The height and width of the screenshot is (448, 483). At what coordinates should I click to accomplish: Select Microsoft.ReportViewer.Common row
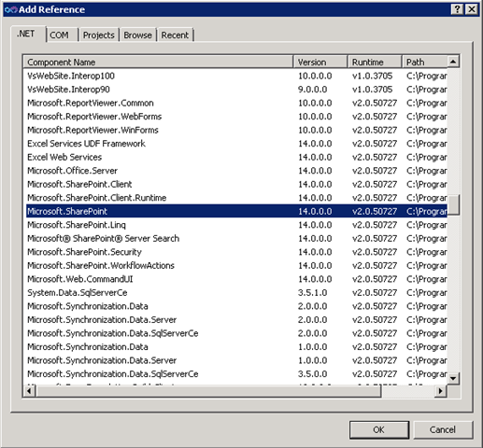(x=236, y=103)
